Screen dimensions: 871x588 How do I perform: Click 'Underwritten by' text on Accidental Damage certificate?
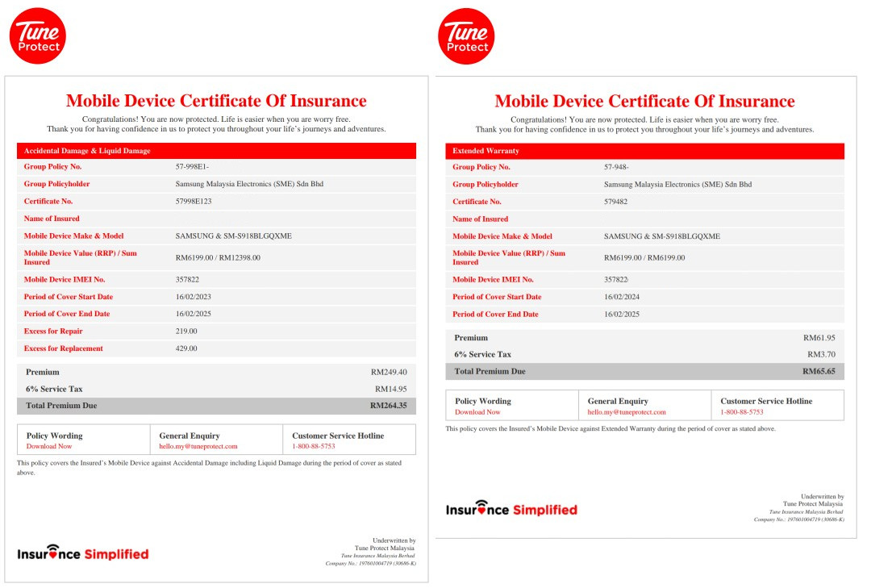pos(394,540)
